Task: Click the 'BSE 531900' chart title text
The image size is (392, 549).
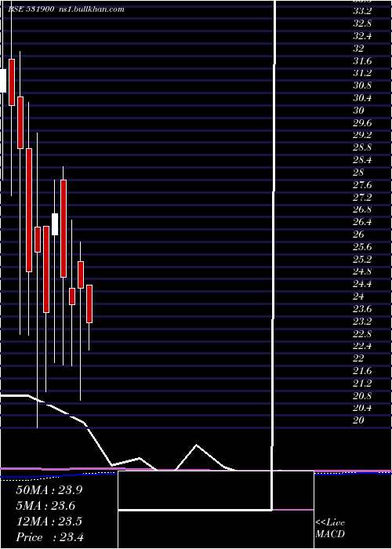Action: pos(31,9)
